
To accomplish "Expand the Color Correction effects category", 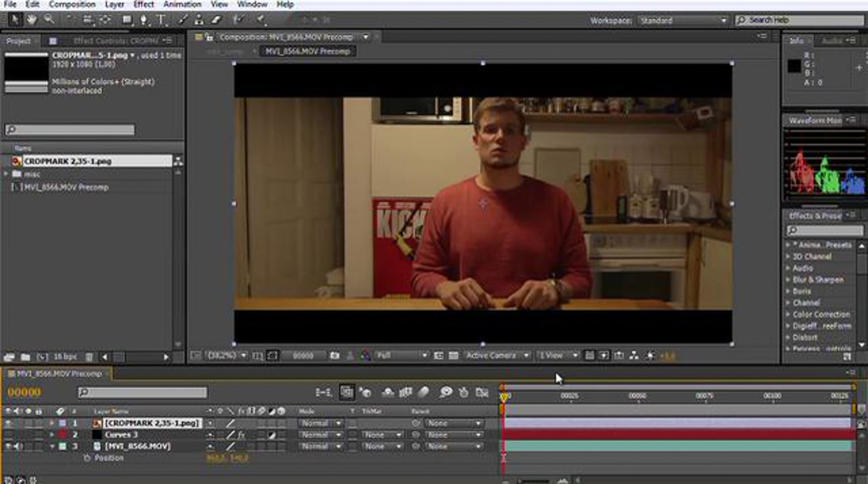I will [x=788, y=314].
